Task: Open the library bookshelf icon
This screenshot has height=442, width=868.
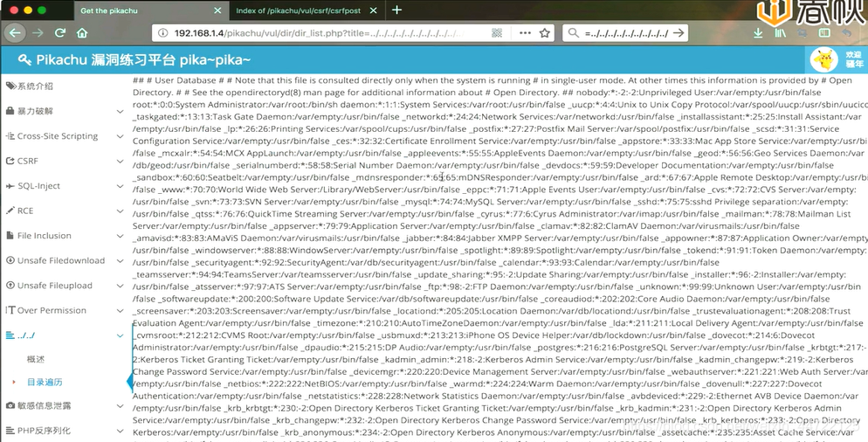Action: (781, 33)
